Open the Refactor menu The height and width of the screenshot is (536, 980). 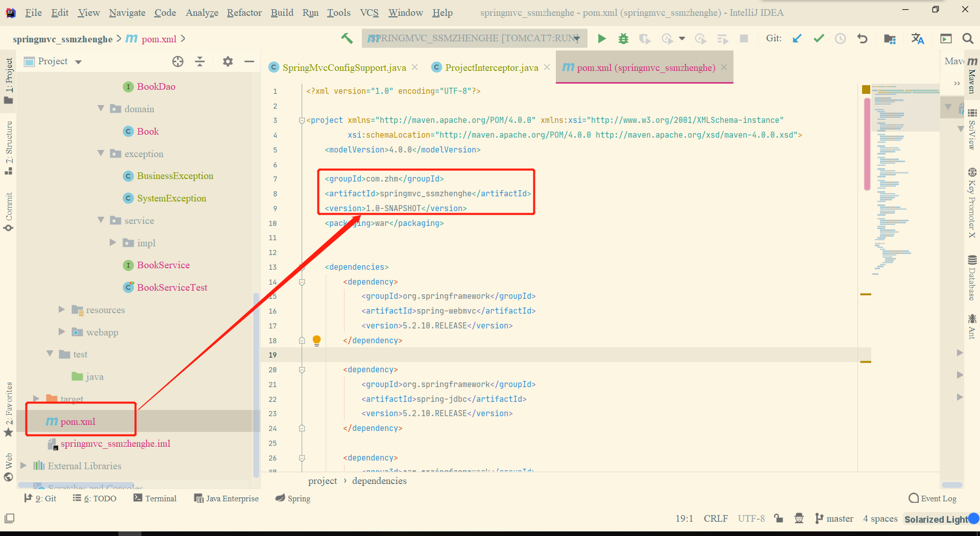[x=244, y=13]
